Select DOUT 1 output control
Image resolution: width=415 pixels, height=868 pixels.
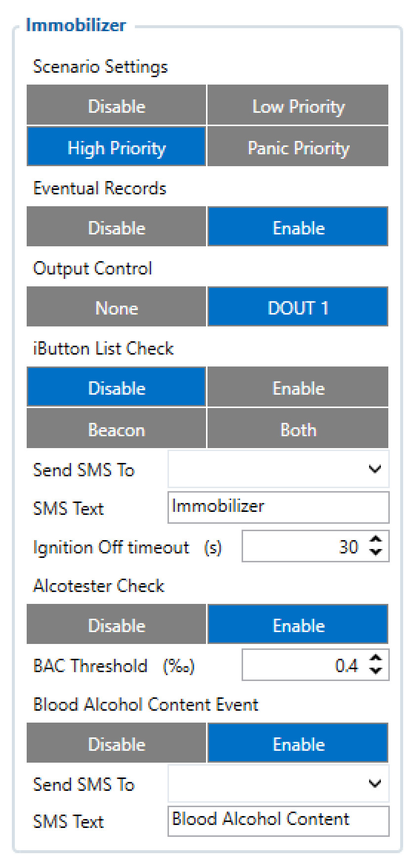point(298,307)
